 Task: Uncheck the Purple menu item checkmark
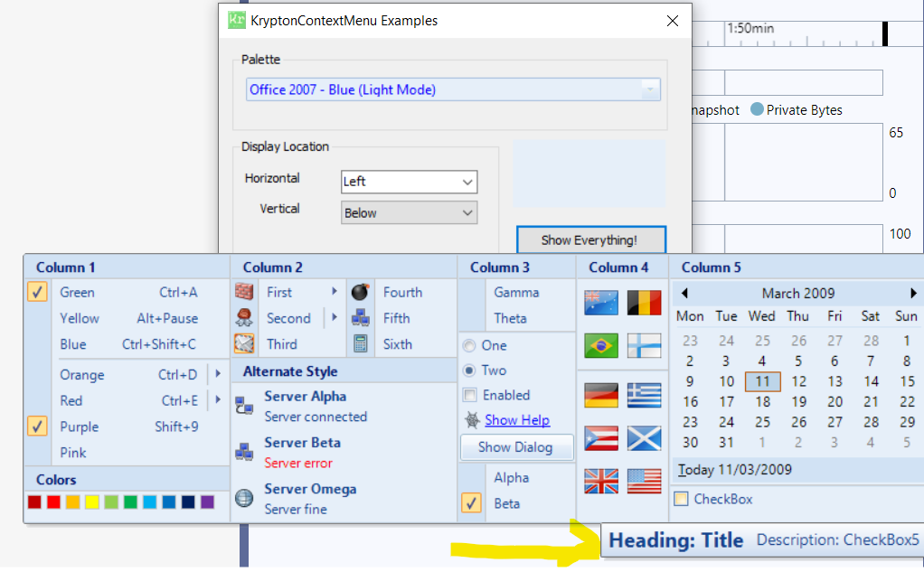pos(37,426)
